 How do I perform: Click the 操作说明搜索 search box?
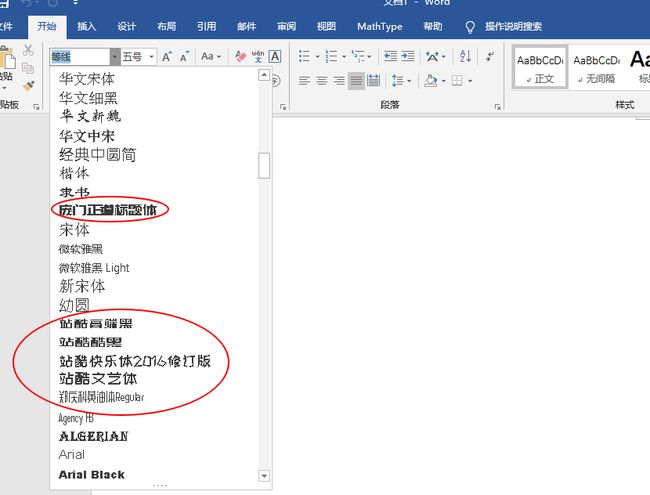point(514,27)
